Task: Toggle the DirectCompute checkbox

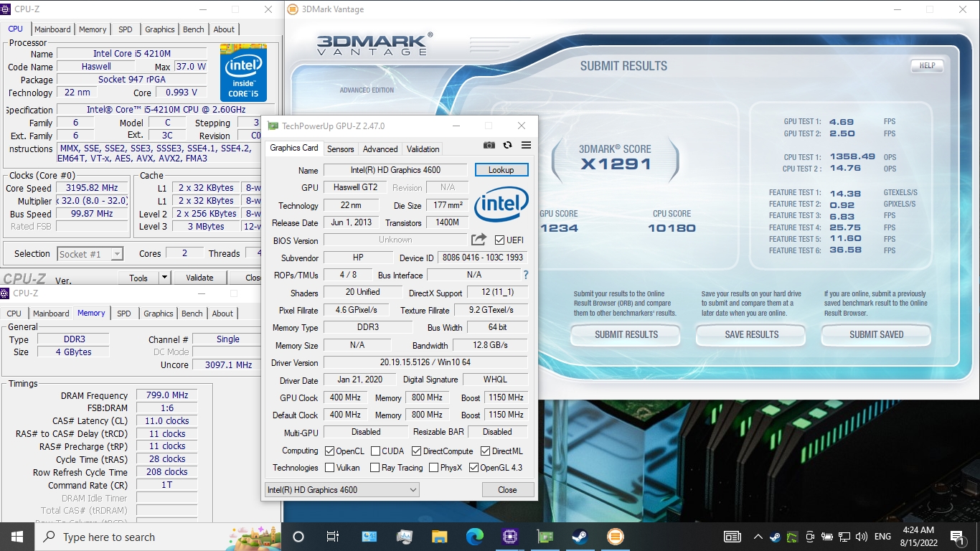Action: pos(416,451)
